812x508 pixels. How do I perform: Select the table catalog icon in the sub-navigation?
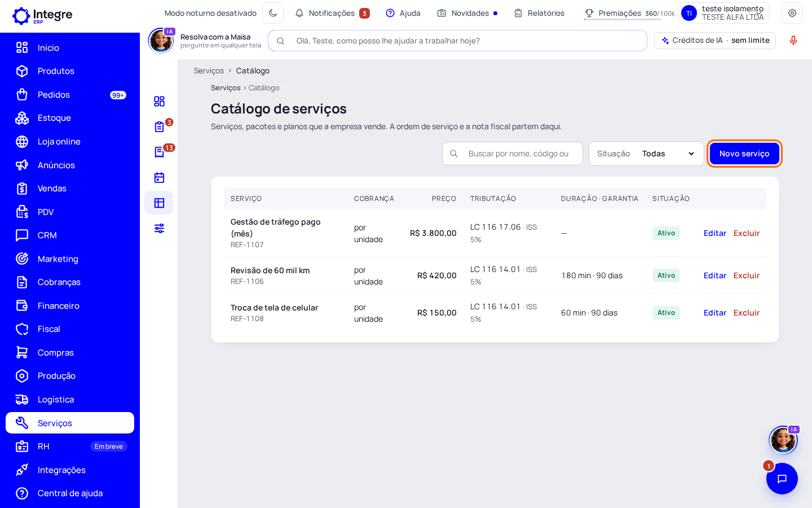[159, 203]
